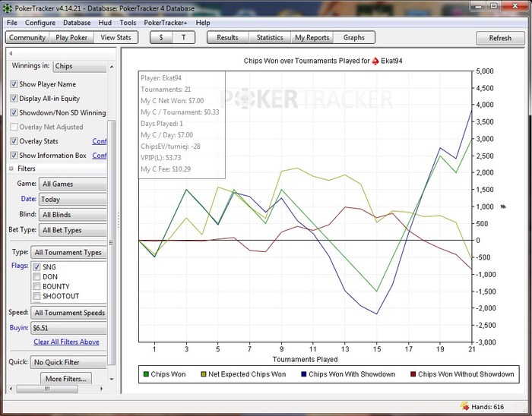Open the Help menu
This screenshot has width=532, height=416.
tap(203, 23)
